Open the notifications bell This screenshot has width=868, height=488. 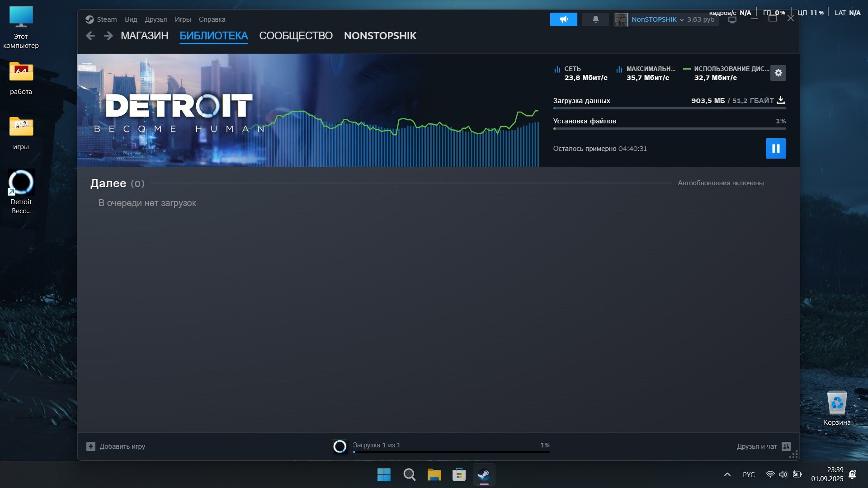point(595,19)
